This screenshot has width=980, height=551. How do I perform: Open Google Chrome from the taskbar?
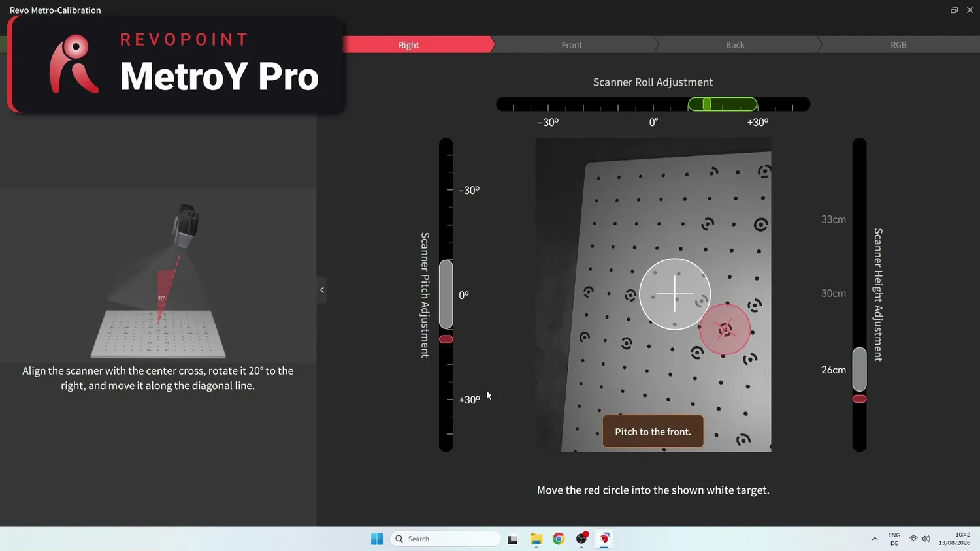pos(559,539)
